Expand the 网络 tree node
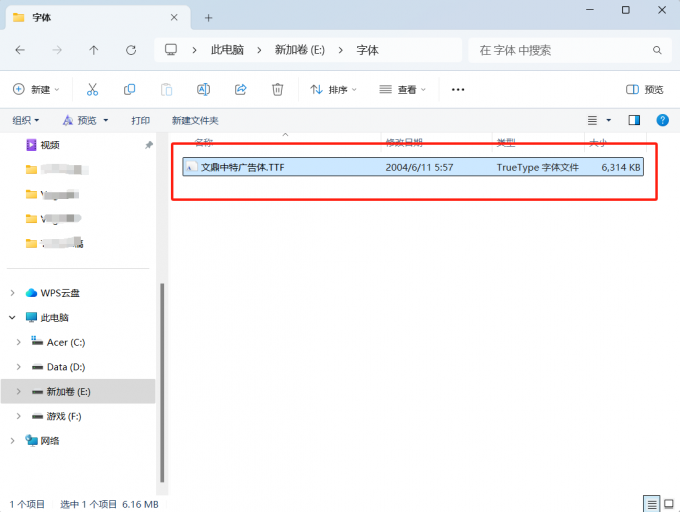This screenshot has width=680, height=512. coord(13,441)
